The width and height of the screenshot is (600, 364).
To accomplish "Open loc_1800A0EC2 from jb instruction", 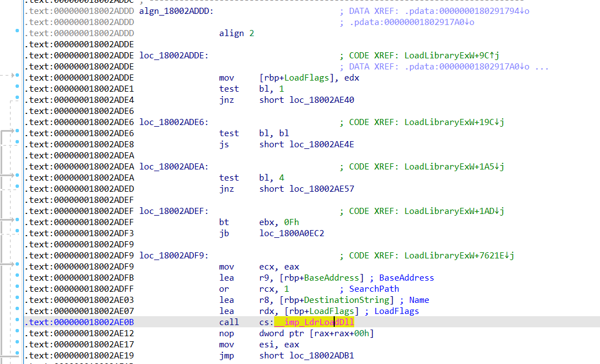I will pos(291,233).
